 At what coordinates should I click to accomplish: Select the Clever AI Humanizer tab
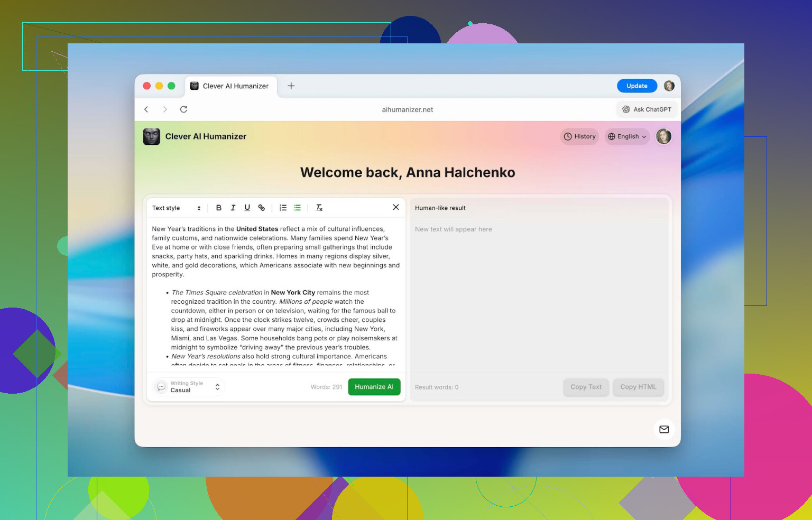pos(231,86)
